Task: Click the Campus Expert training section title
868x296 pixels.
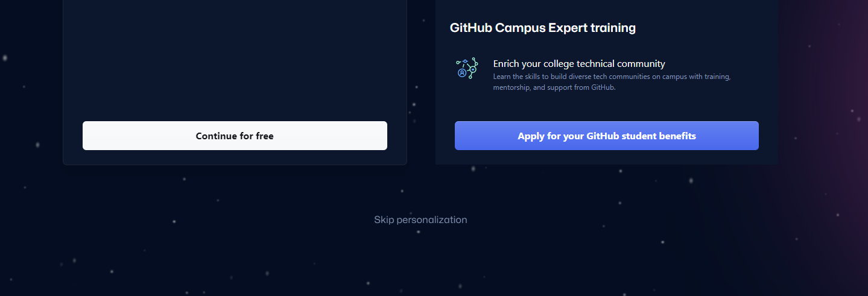Action: 543,28
